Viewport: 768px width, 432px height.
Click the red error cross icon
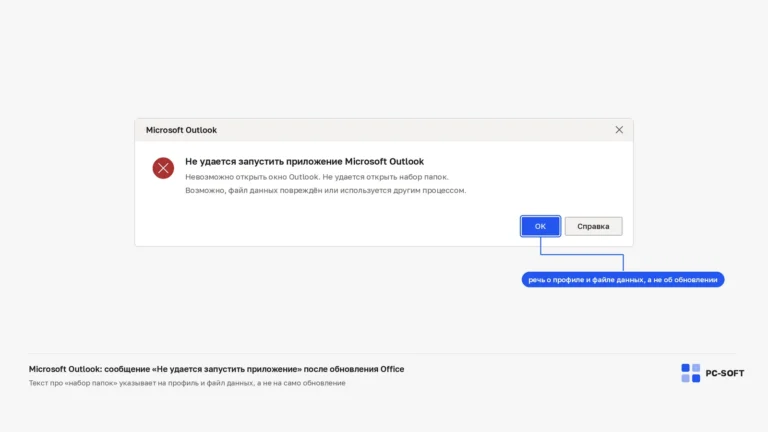163,168
